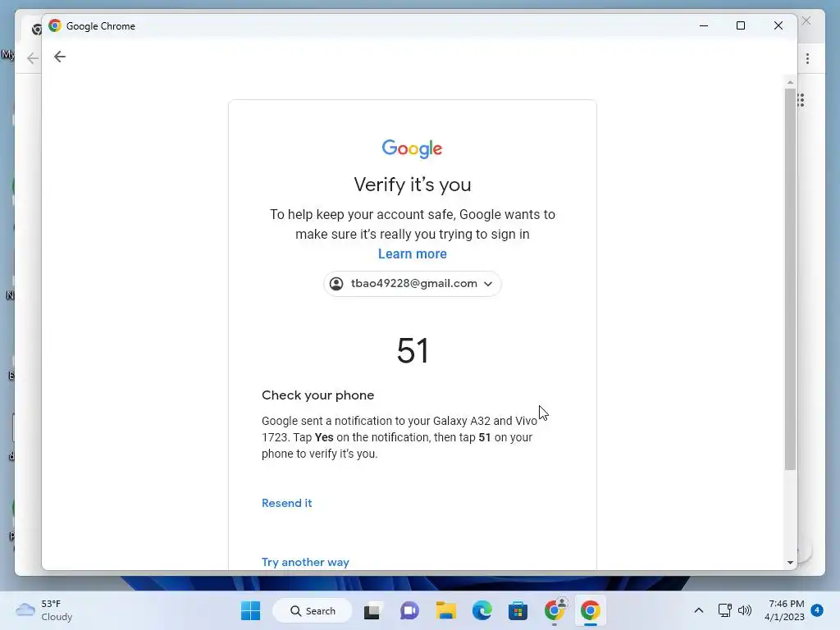Click the verification number 51
Viewport: 840px width, 630px height.
point(413,351)
